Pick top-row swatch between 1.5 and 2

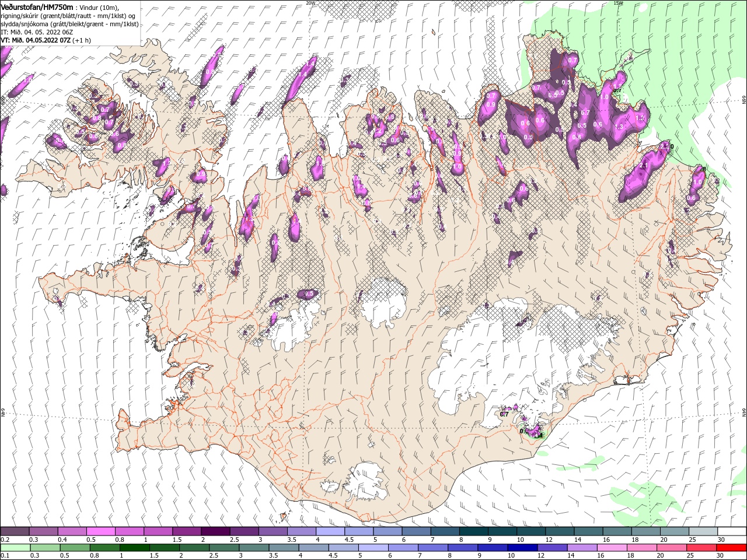coord(187,531)
